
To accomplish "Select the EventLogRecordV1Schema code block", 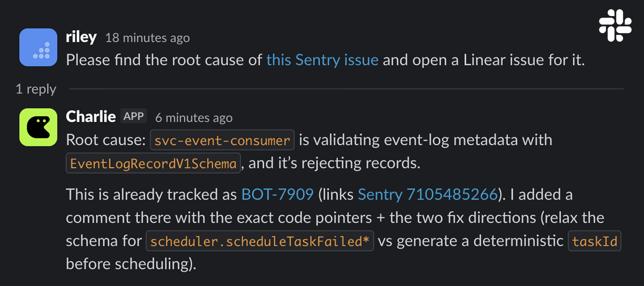I will (x=153, y=163).
